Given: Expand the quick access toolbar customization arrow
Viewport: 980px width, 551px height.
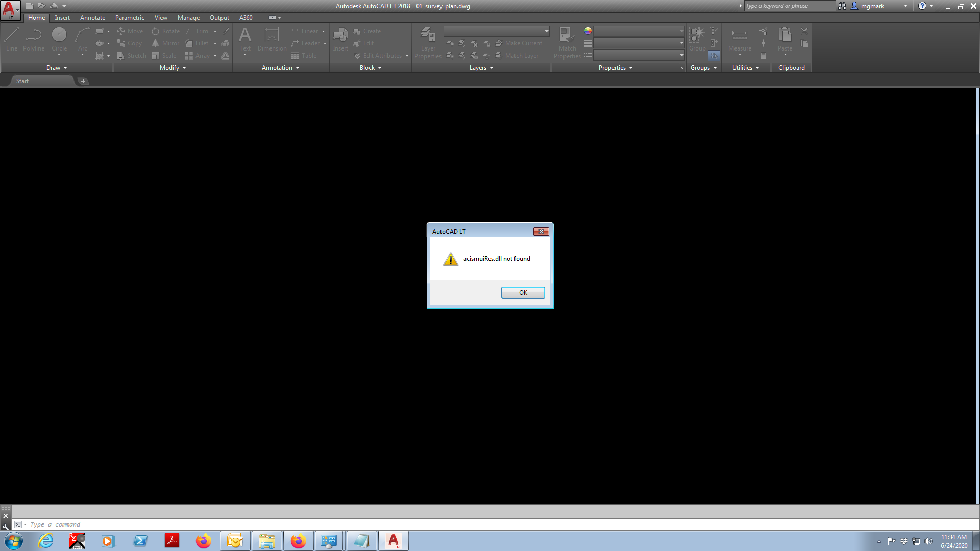Looking at the screenshot, I should (64, 6).
